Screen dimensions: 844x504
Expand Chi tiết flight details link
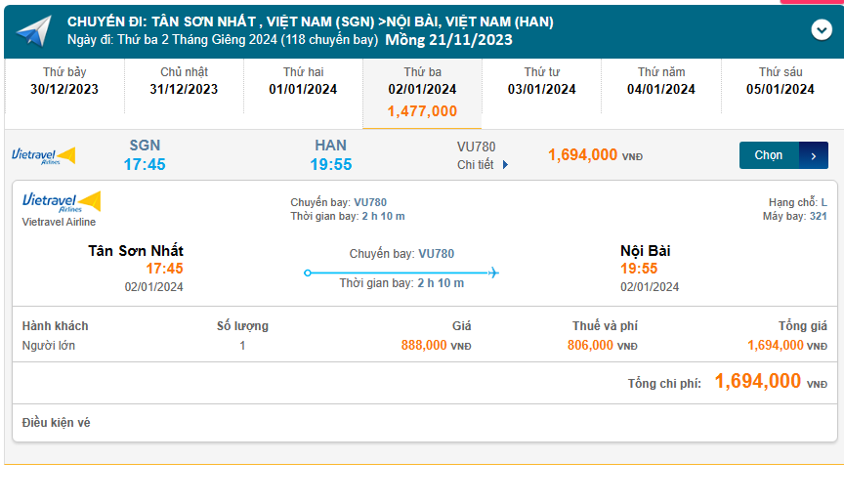pyautogui.click(x=483, y=165)
